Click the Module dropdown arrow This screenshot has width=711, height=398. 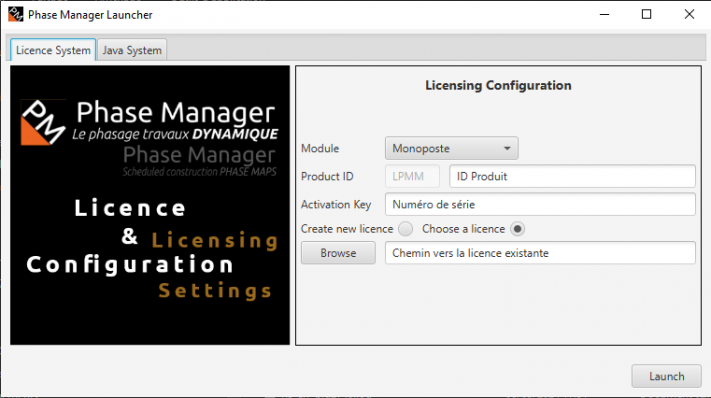coord(507,148)
